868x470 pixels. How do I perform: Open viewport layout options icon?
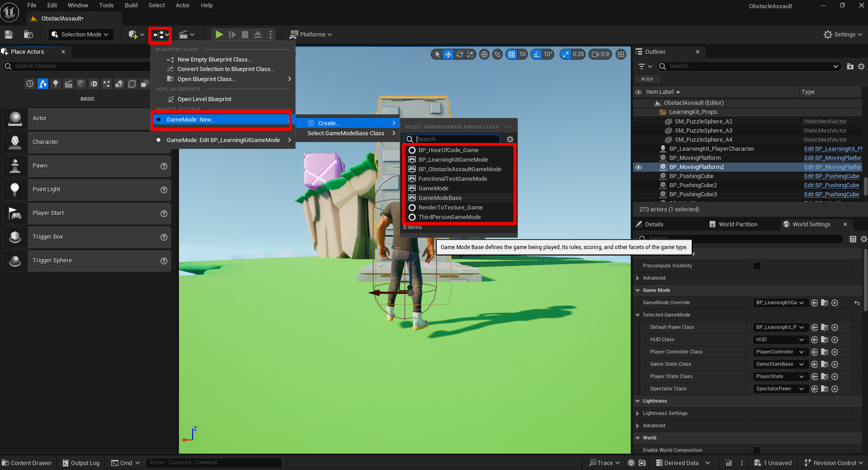click(621, 54)
